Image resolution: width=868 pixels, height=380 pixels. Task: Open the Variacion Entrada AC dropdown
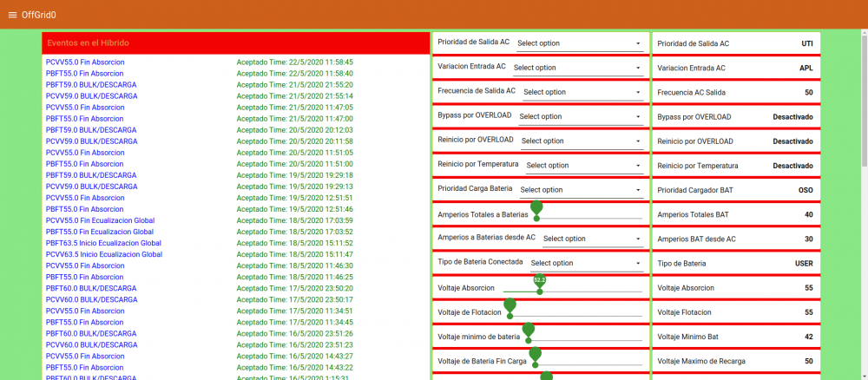tap(578, 68)
